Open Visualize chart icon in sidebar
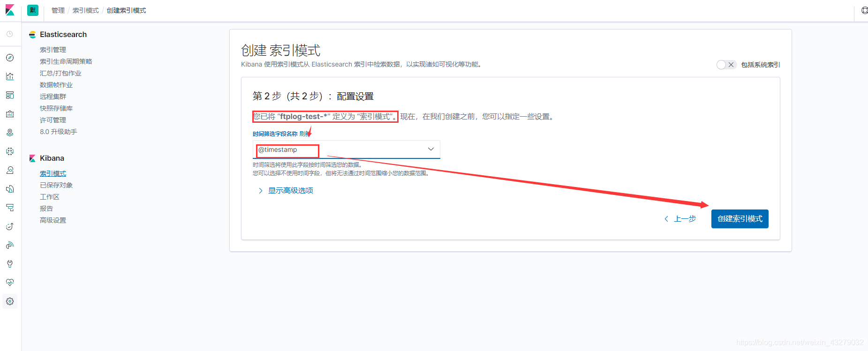 point(10,76)
